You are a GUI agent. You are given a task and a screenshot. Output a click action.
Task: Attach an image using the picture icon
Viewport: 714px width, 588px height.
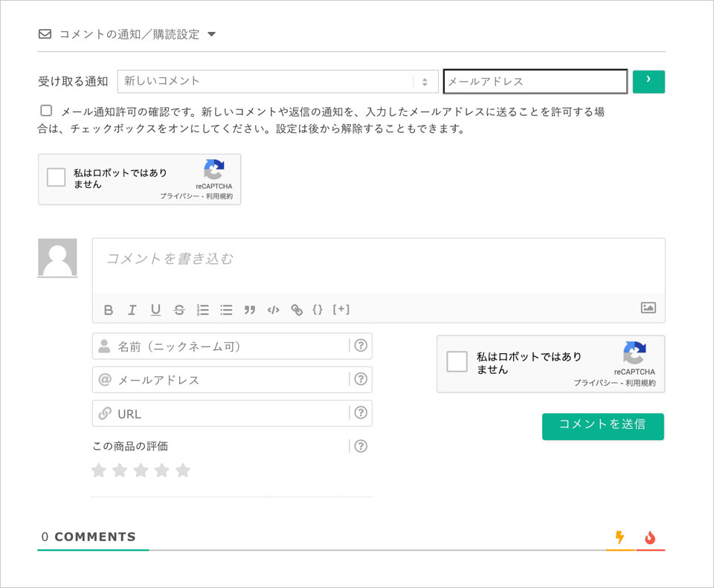tap(648, 307)
